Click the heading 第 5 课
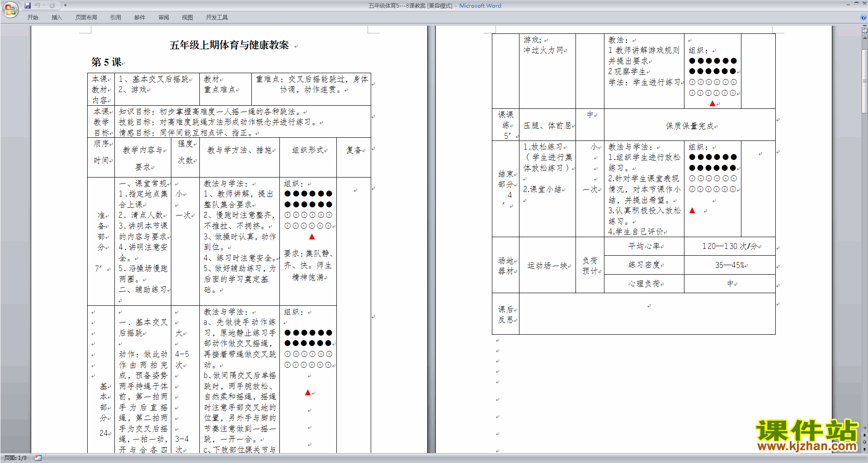 click(107, 62)
